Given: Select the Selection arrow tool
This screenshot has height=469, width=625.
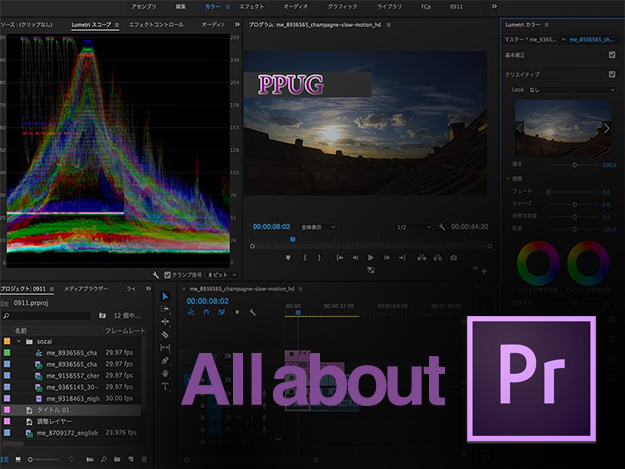Looking at the screenshot, I should [x=166, y=297].
